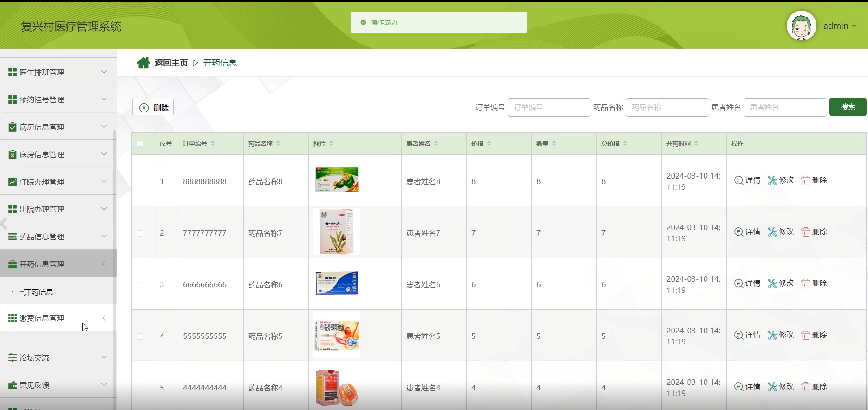Click the 详情 icon for order 8888888888
Image resolution: width=868 pixels, height=410 pixels.
(x=738, y=180)
